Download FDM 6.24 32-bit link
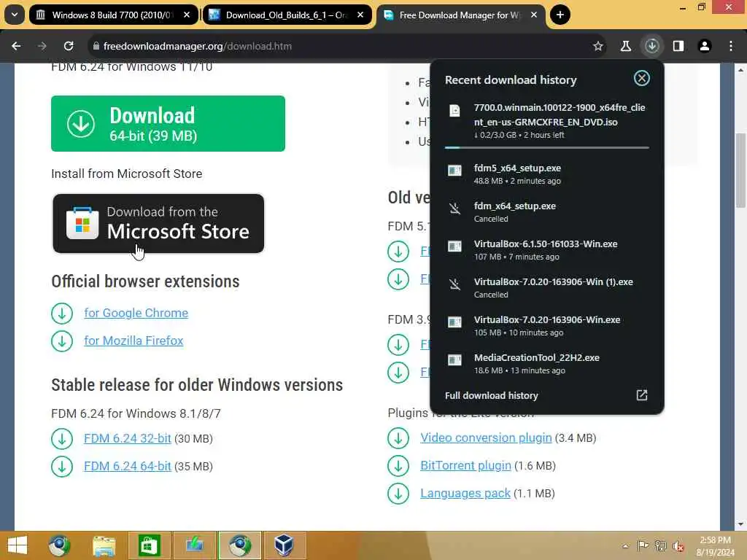 point(127,438)
